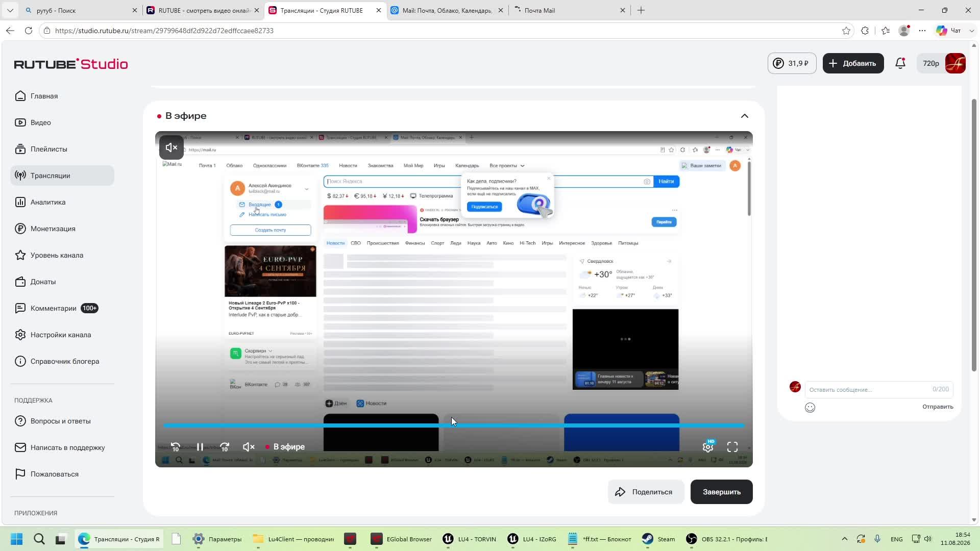Image resolution: width=980 pixels, height=551 pixels.
Task: Open the taskbar clock and date
Action: point(955,539)
